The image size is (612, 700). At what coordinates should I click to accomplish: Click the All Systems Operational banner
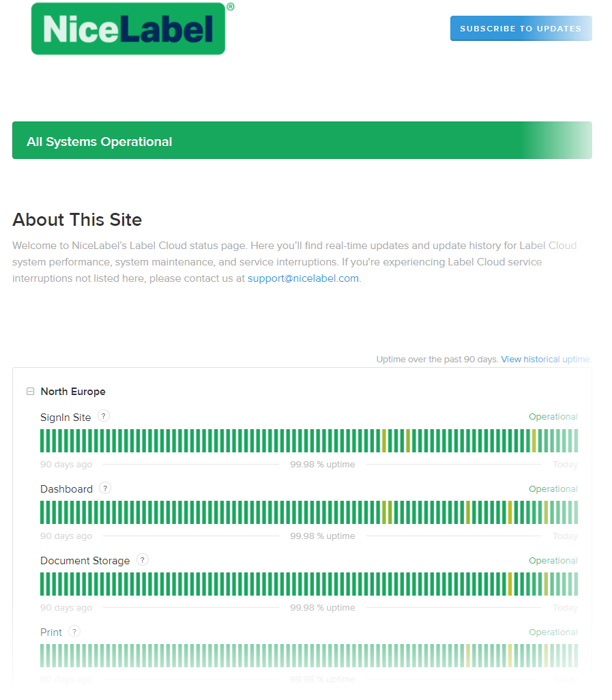[x=302, y=140]
